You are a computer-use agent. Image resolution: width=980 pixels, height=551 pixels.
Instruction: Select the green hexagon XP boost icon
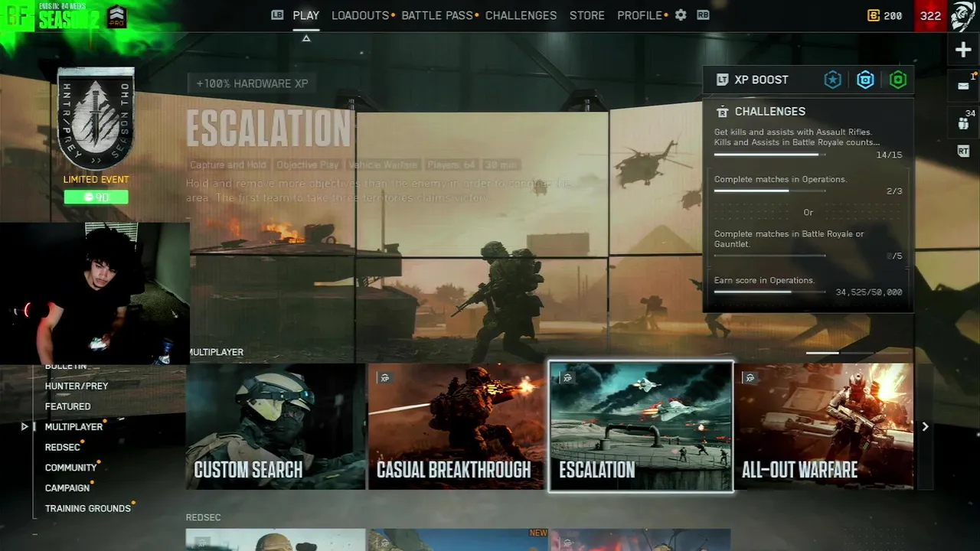point(898,80)
